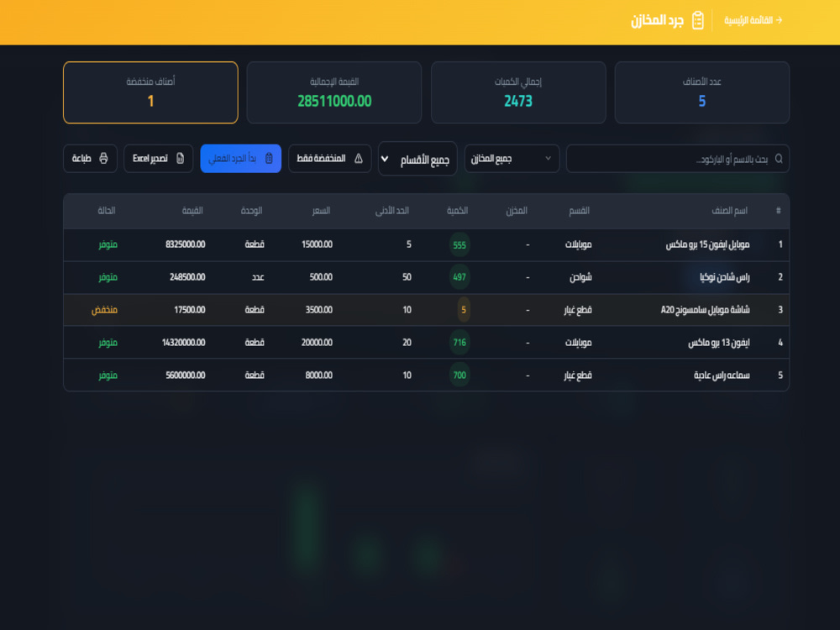Screen dimensions: 840x630
Task: Click شواحن category cell
Action: 580,277
